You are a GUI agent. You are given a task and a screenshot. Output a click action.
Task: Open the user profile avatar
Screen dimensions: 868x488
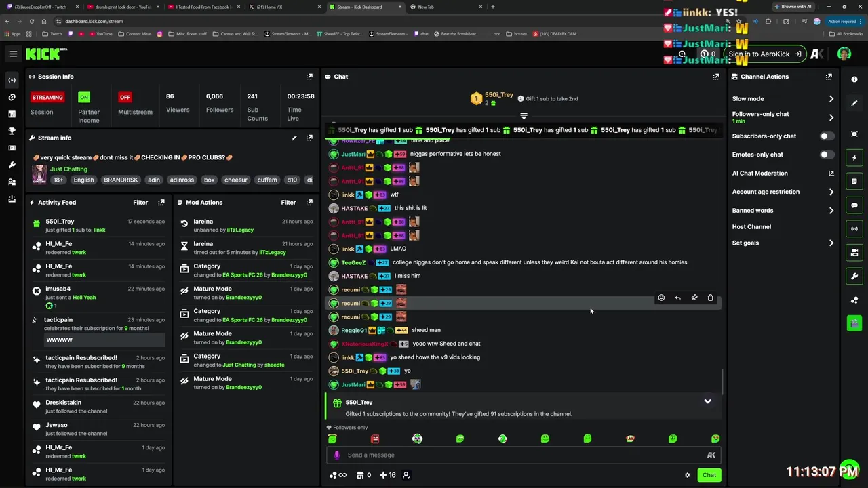[x=844, y=54]
